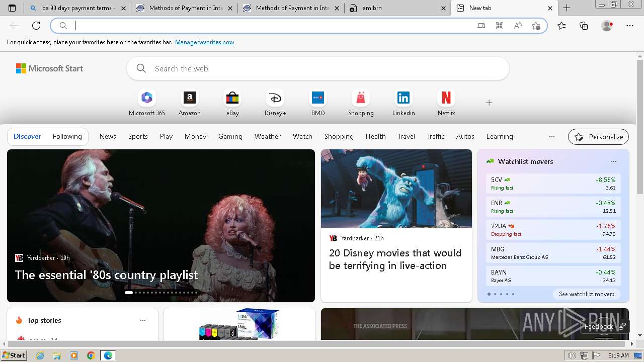Screen dimensions: 644x362
Task: Open the Favorites icon in toolbar
Action: coord(561,26)
